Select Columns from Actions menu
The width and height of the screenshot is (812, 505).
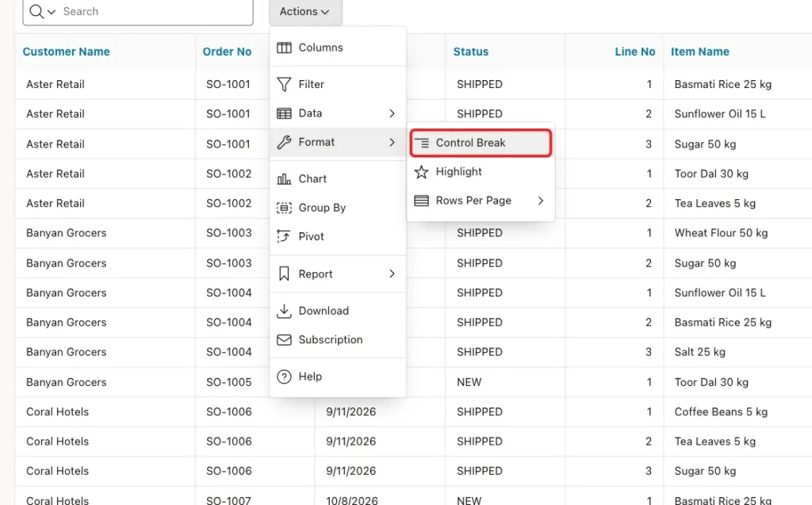pyautogui.click(x=338, y=48)
